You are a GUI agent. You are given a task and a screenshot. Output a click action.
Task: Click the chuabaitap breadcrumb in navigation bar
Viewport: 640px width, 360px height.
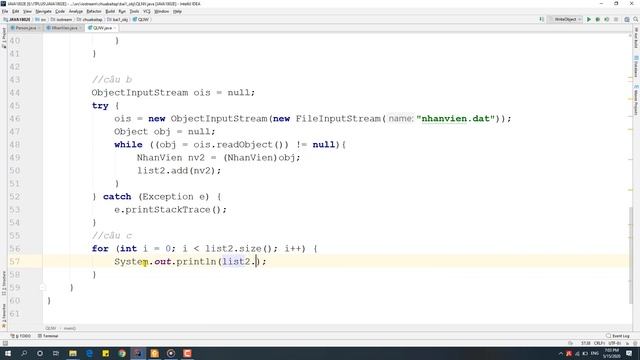pyautogui.click(x=90, y=19)
